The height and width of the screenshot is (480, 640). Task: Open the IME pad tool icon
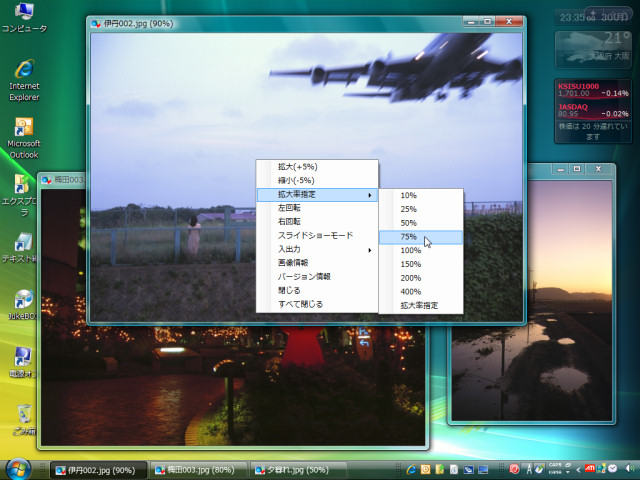(539, 469)
